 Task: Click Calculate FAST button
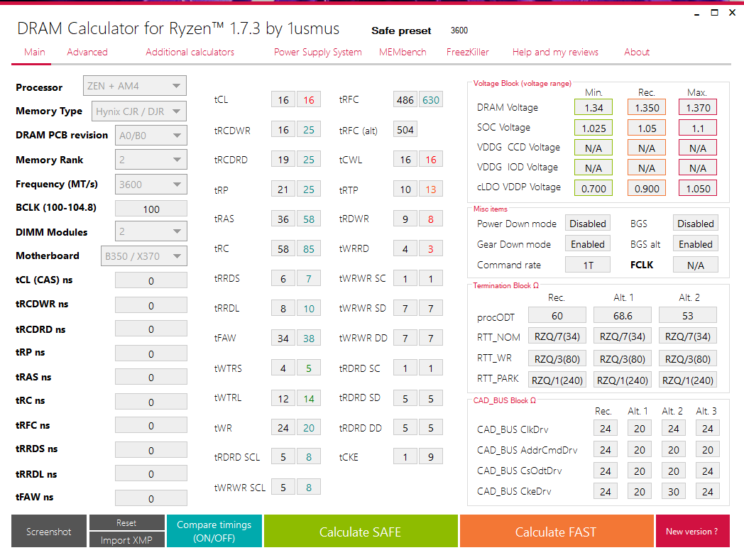coord(556,531)
